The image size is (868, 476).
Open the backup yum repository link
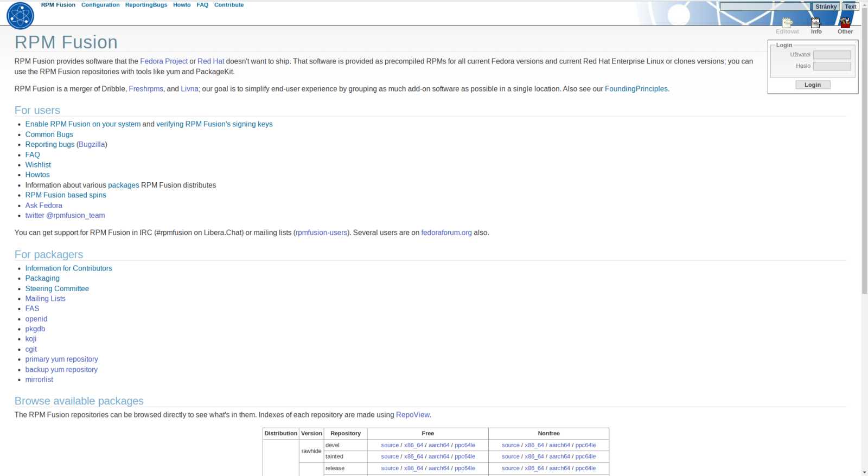click(61, 370)
